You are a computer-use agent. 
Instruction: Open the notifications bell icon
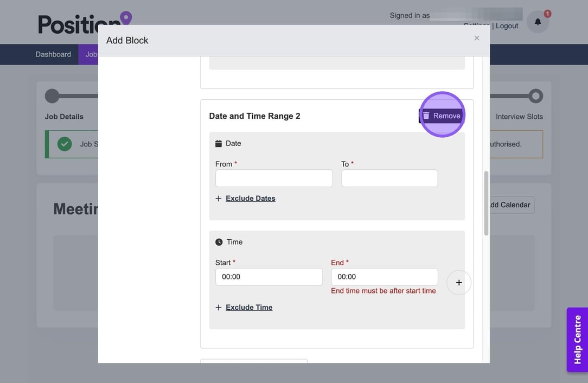tap(538, 22)
